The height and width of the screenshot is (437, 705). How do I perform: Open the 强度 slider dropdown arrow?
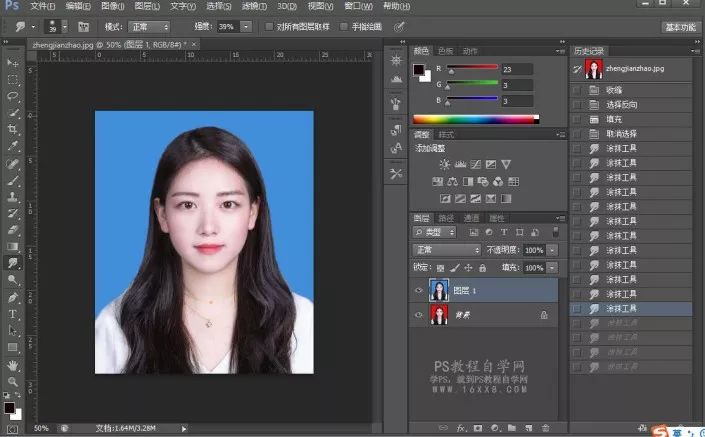[246, 27]
